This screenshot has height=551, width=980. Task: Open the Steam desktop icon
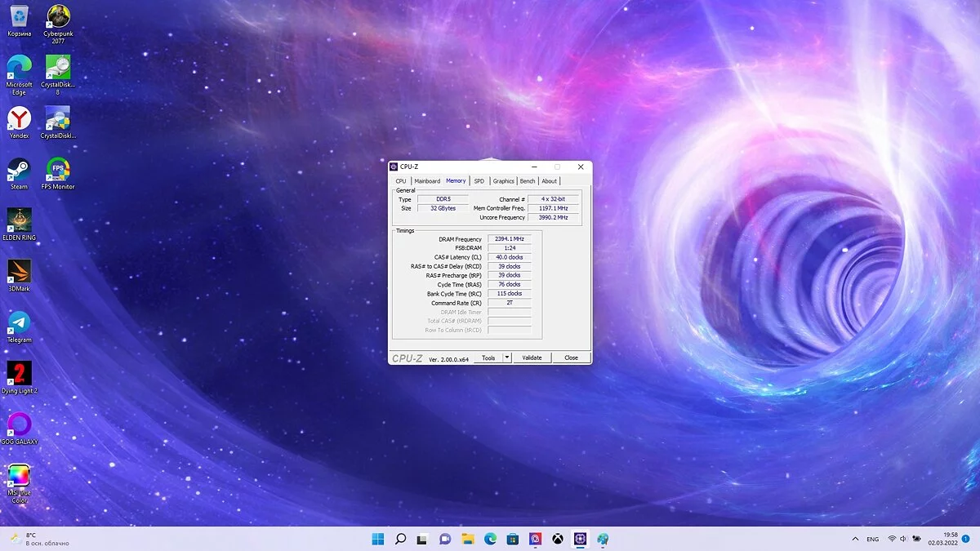click(19, 170)
